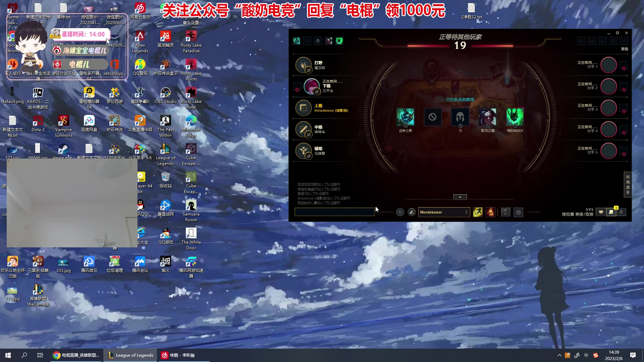Screen dimensions: 644x362
Task: Select the bottom lane (下路) player portrait
Action: point(312,86)
